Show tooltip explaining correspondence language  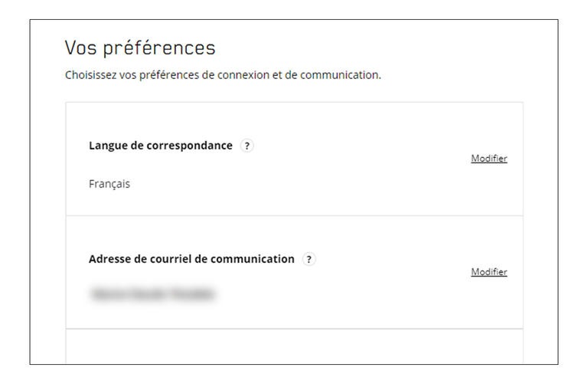247,146
